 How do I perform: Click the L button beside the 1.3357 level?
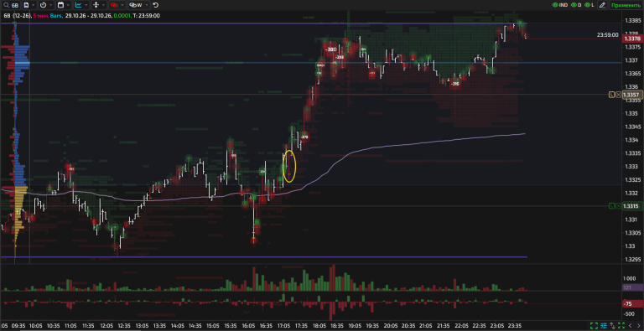click(x=611, y=95)
